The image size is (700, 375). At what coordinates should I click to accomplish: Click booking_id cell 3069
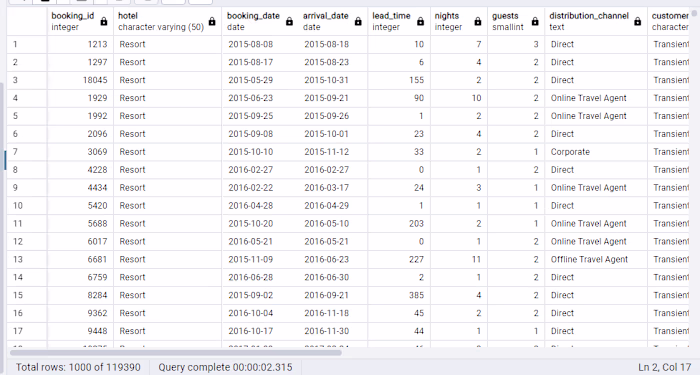coord(80,152)
